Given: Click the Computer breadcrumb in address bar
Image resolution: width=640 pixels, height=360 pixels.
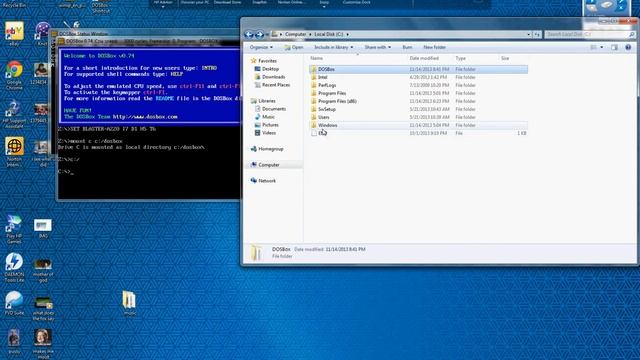Looking at the screenshot, I should 296,35.
